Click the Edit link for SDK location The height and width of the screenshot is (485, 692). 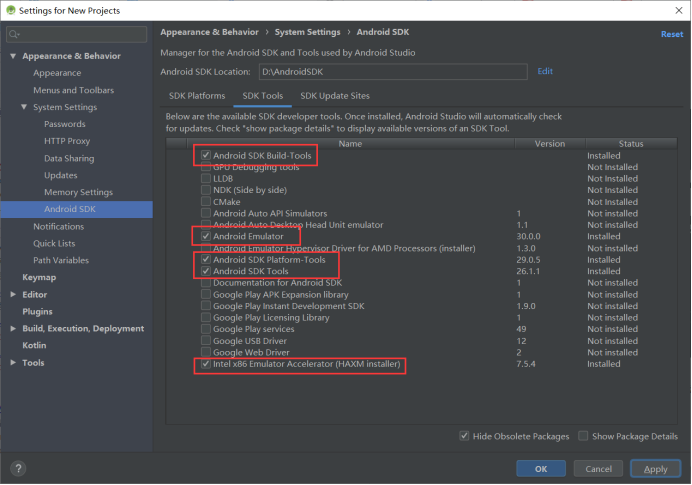pos(545,71)
